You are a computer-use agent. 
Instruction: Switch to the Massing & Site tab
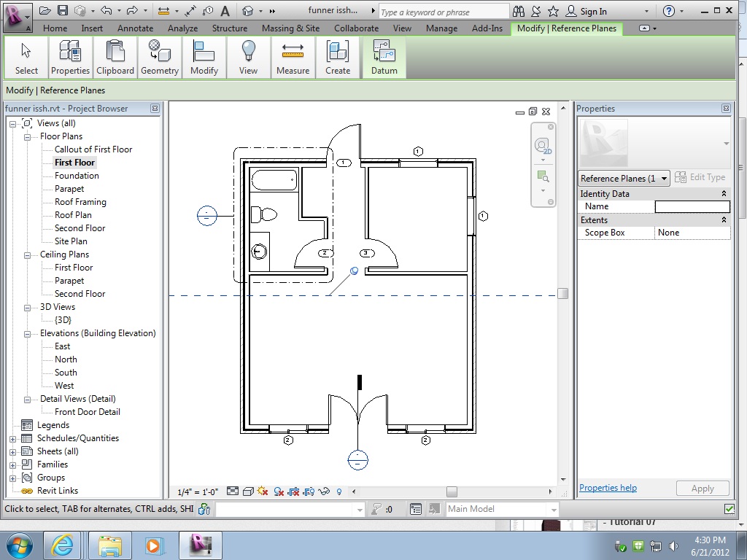[290, 28]
